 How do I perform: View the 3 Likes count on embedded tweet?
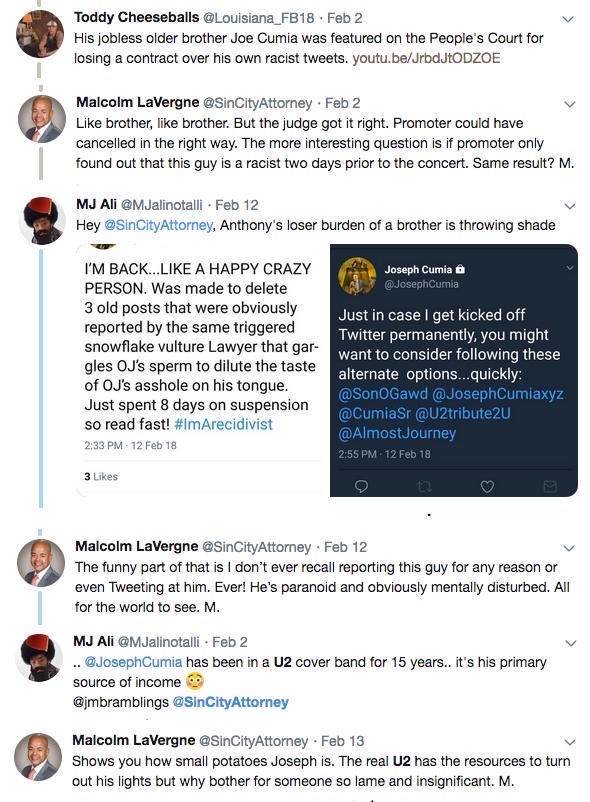[101, 476]
